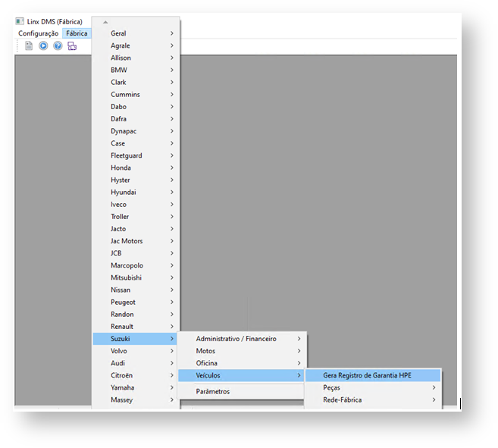Image resolution: width=498 pixels, height=448 pixels.
Task: Open the Volvo submenu
Action: pyautogui.click(x=136, y=351)
